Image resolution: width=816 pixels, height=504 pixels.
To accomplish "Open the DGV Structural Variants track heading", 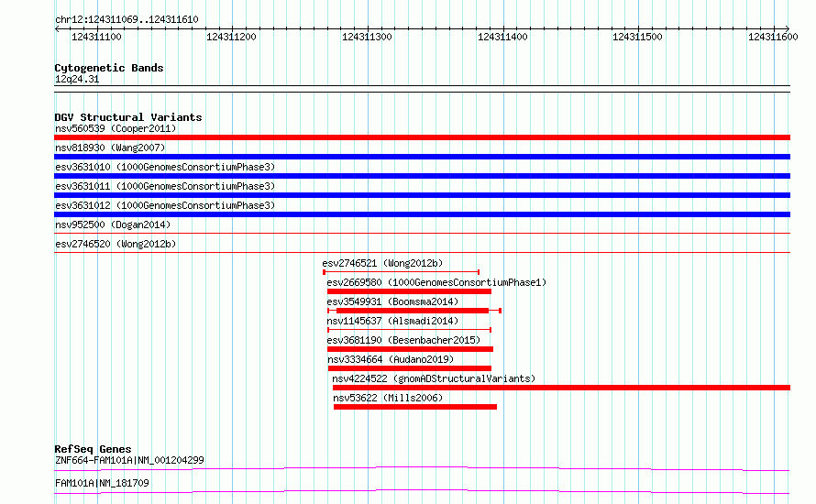I will pyautogui.click(x=128, y=117).
